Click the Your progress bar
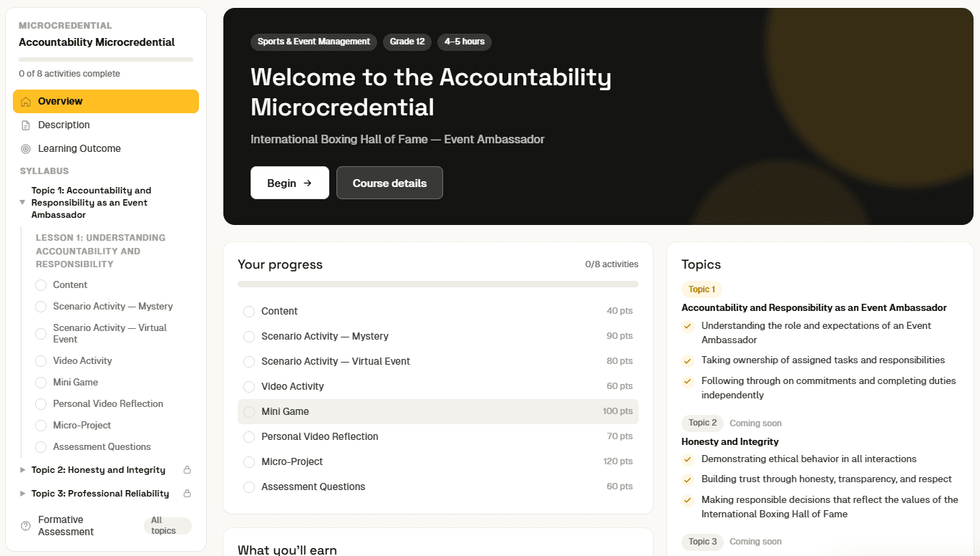 point(438,284)
